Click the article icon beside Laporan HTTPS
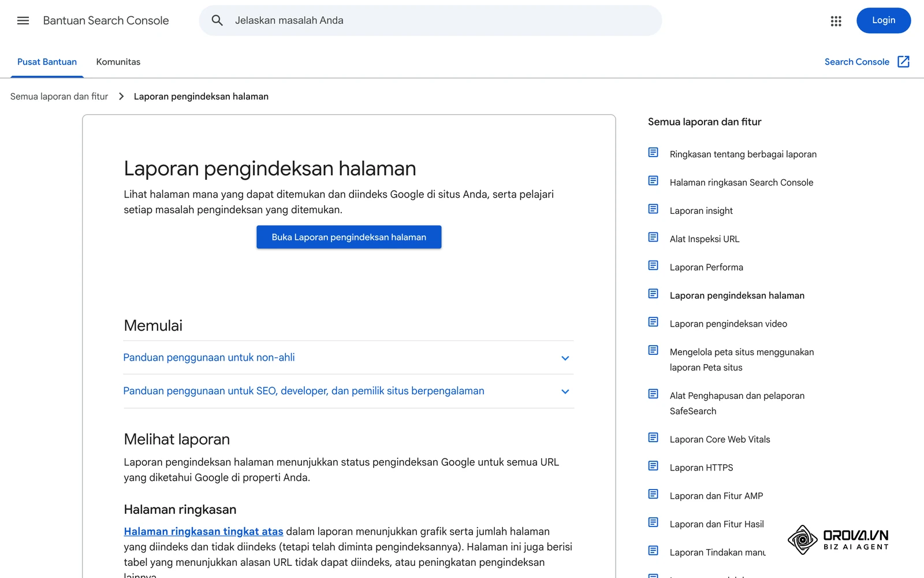The width and height of the screenshot is (924, 578). pyautogui.click(x=653, y=466)
